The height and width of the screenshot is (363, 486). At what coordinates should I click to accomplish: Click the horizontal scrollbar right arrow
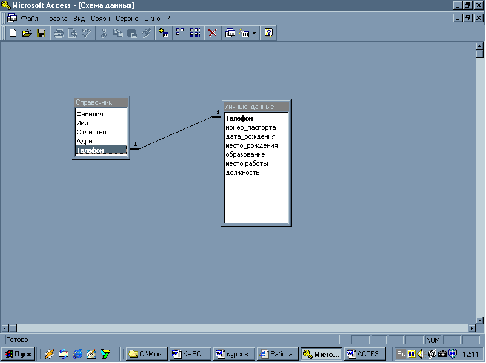point(472,328)
